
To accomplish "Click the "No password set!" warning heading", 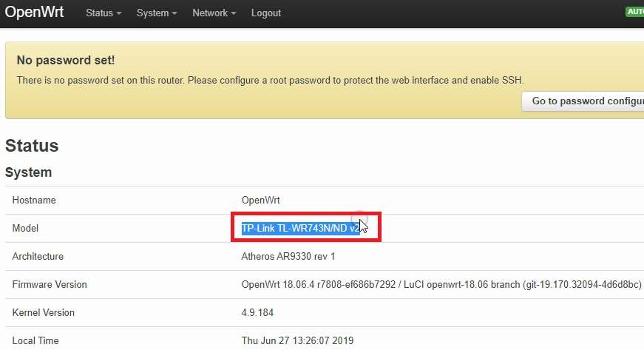I will click(x=66, y=60).
